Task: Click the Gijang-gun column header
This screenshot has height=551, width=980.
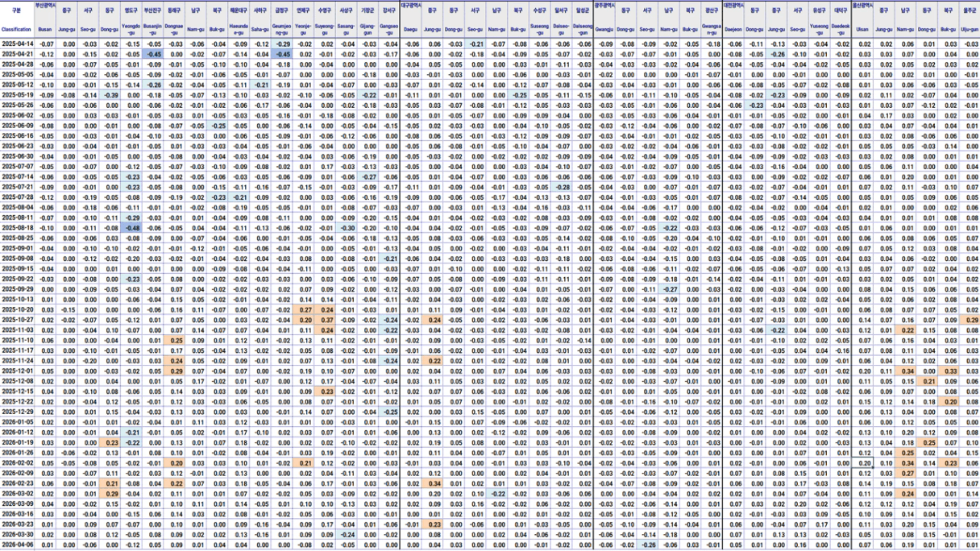Action: [368, 29]
